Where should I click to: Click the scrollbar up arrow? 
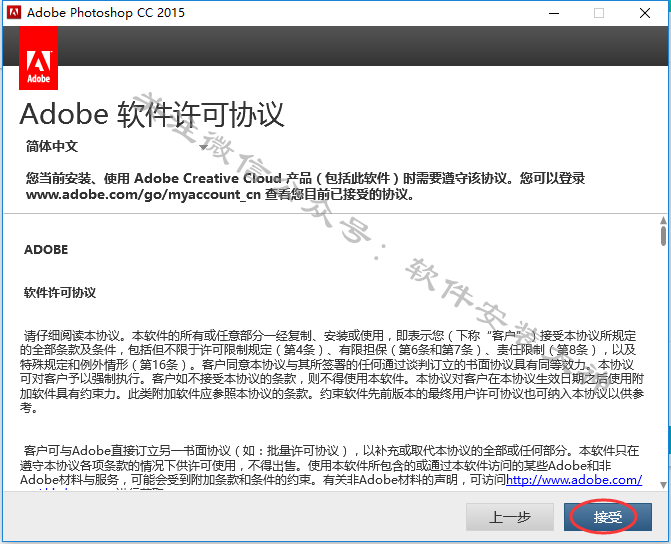[663, 220]
